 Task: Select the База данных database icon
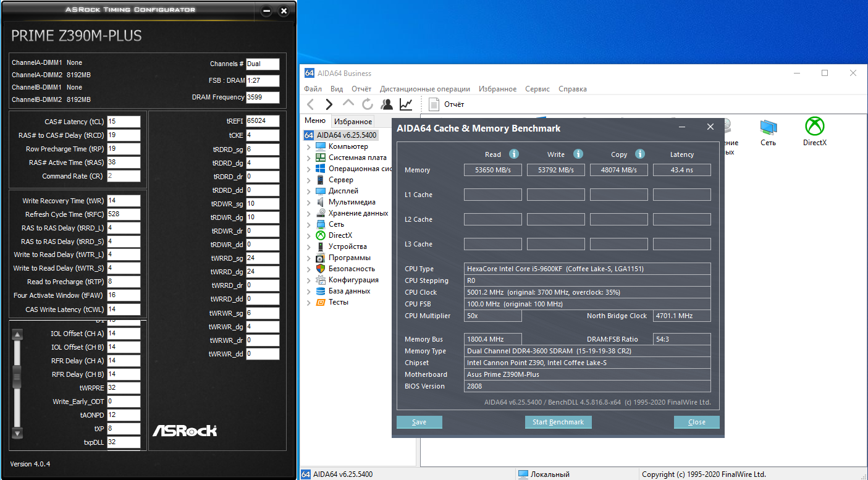click(x=320, y=291)
